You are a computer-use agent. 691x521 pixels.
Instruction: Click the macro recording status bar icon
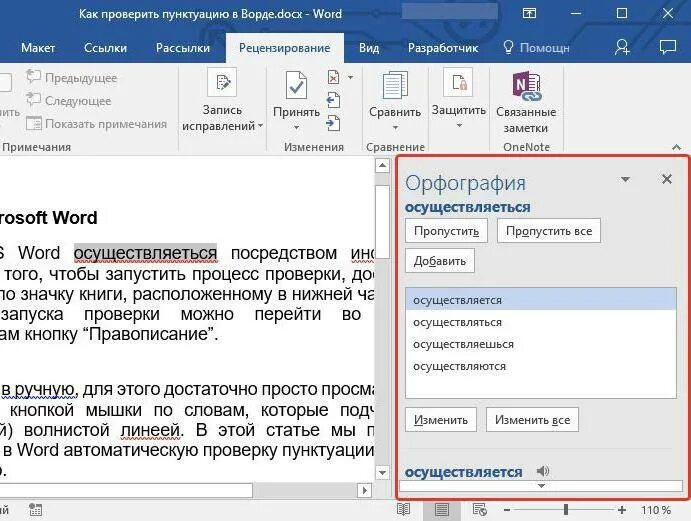(35, 510)
